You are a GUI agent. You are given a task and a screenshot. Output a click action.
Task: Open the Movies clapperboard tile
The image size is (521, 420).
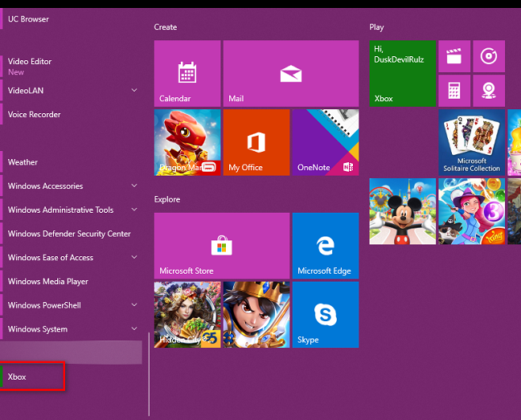point(454,56)
